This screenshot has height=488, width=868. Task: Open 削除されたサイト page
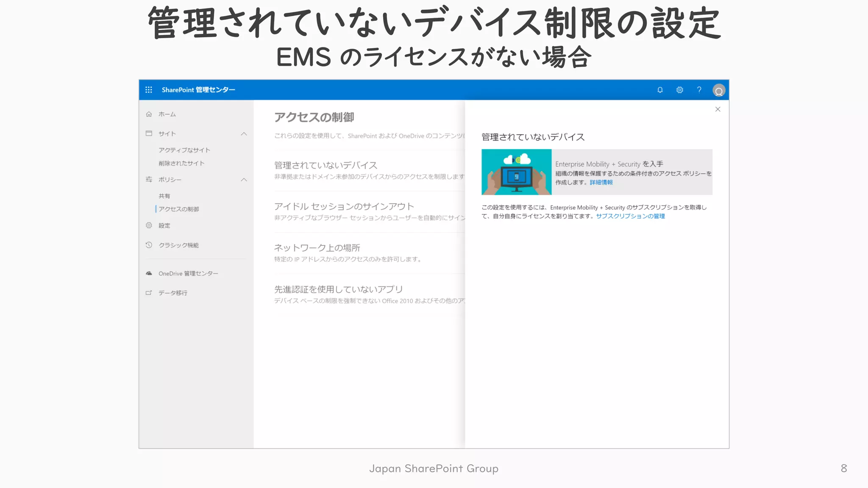point(181,163)
